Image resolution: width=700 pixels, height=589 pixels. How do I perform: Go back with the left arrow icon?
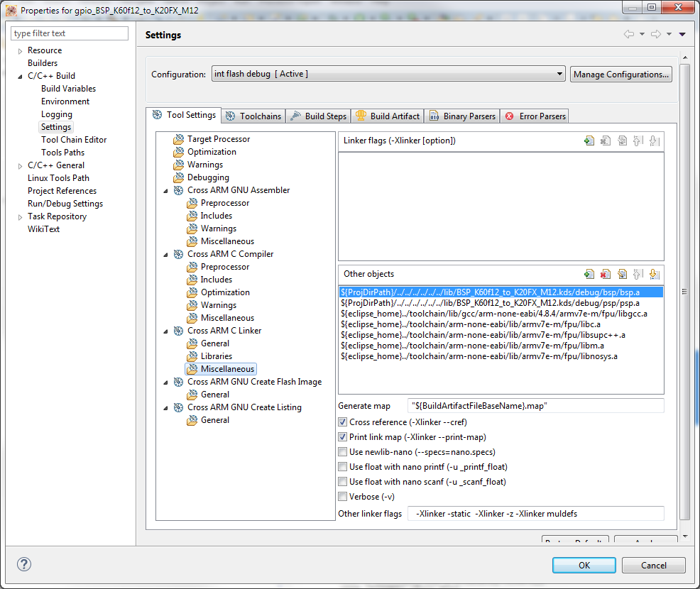pyautogui.click(x=628, y=34)
